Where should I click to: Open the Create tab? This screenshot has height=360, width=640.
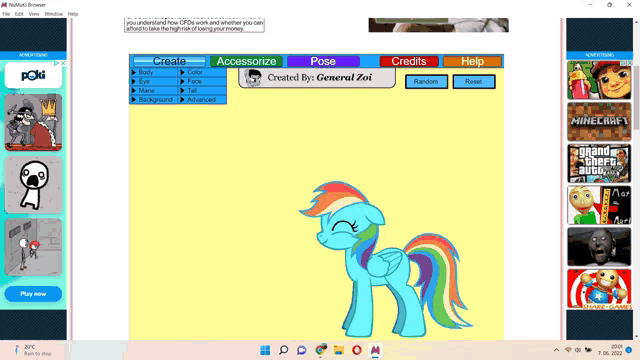tap(169, 61)
